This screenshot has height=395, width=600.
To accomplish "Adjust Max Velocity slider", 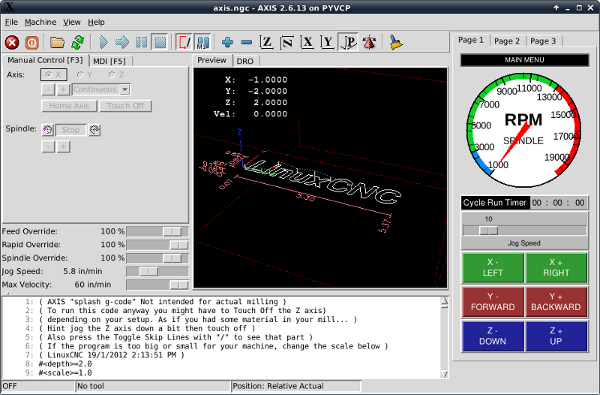I will (157, 285).
